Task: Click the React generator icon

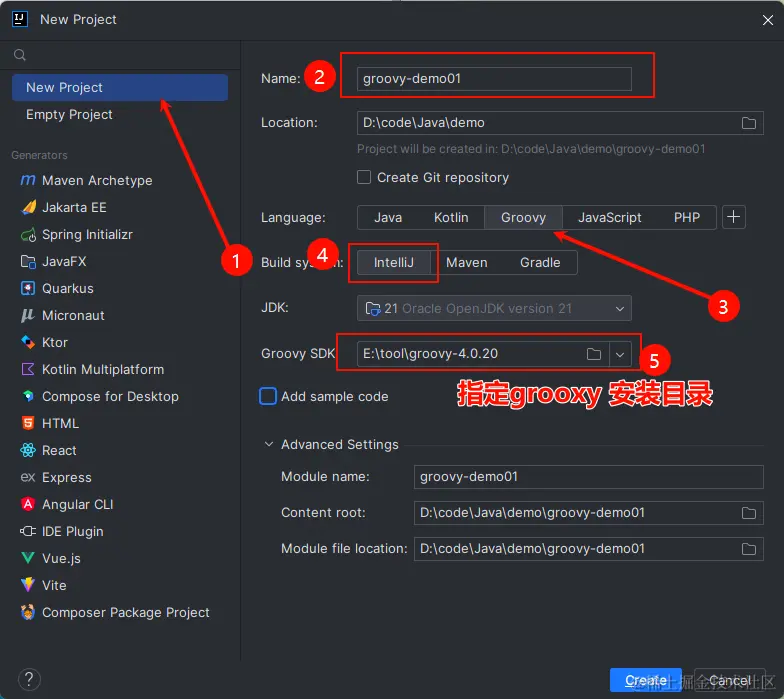Action: (x=28, y=450)
